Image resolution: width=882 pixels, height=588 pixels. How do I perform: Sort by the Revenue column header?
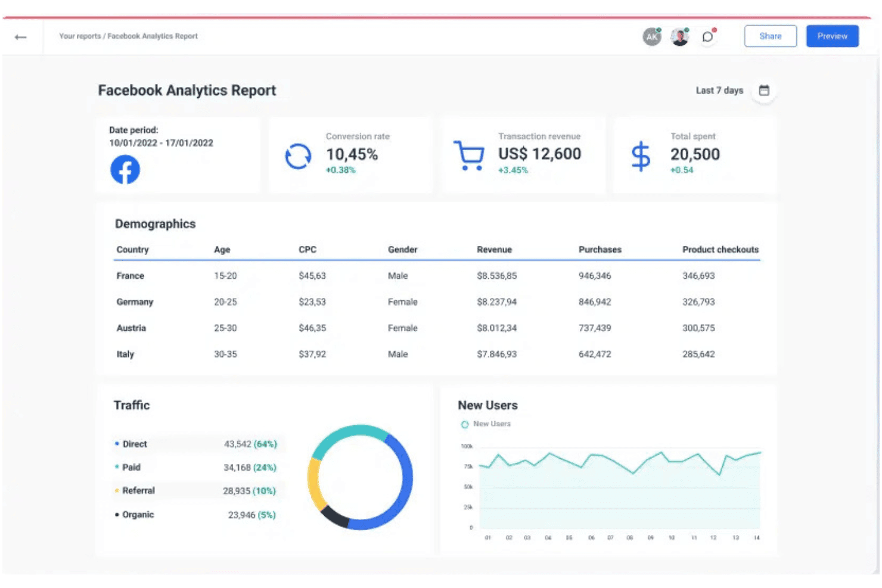point(495,250)
